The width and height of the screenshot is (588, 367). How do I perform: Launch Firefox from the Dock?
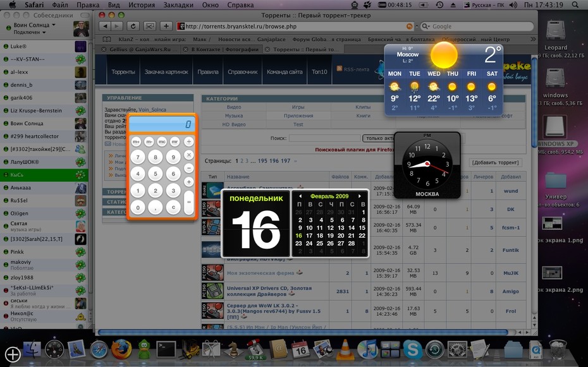coord(121,350)
